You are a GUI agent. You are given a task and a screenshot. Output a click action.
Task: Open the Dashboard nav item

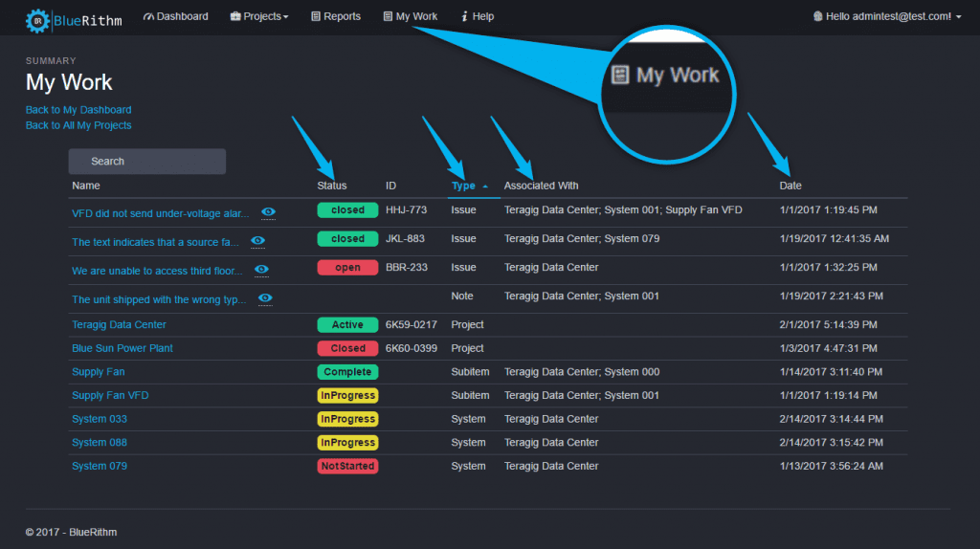[176, 16]
